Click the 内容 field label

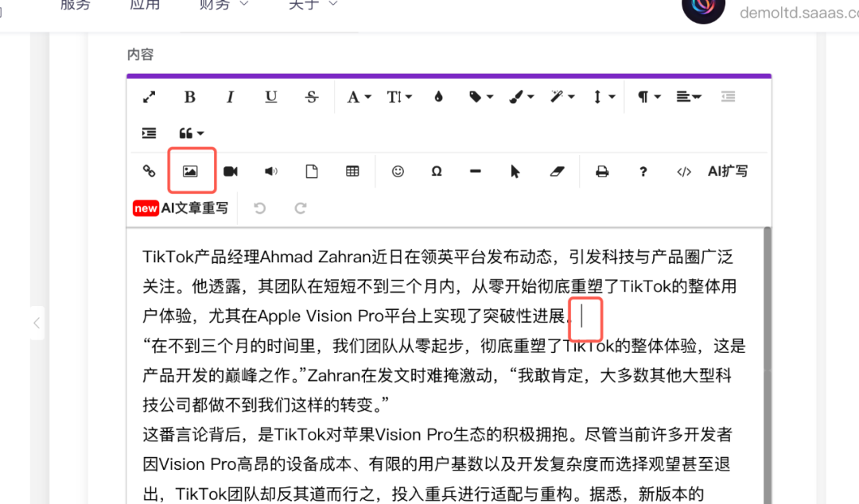(x=140, y=54)
